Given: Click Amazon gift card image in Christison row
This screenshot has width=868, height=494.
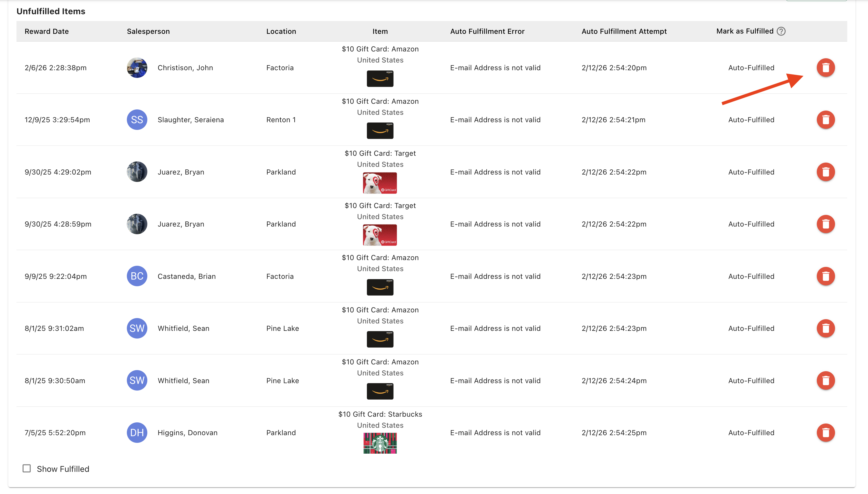Looking at the screenshot, I should (380, 79).
